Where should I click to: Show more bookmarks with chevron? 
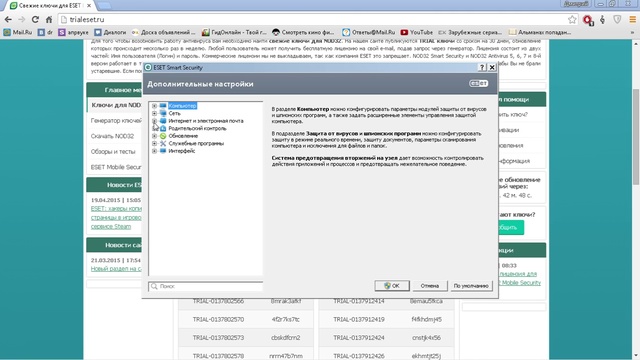point(632,32)
